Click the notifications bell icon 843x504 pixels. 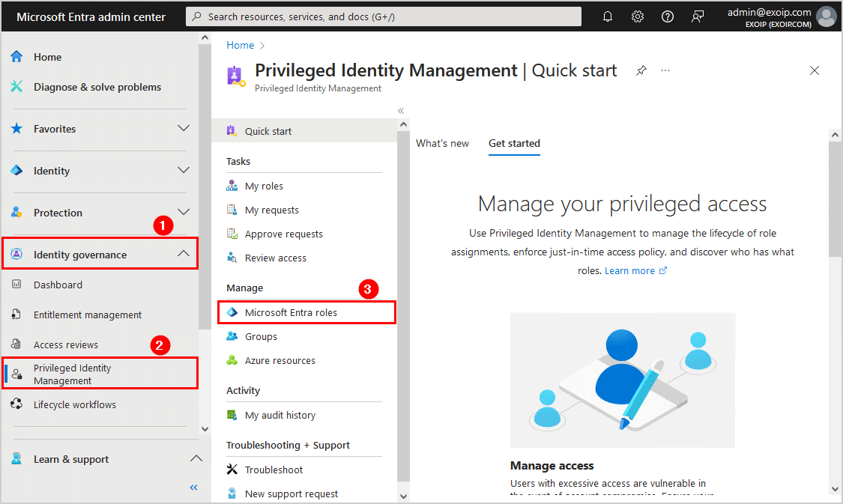coord(608,16)
